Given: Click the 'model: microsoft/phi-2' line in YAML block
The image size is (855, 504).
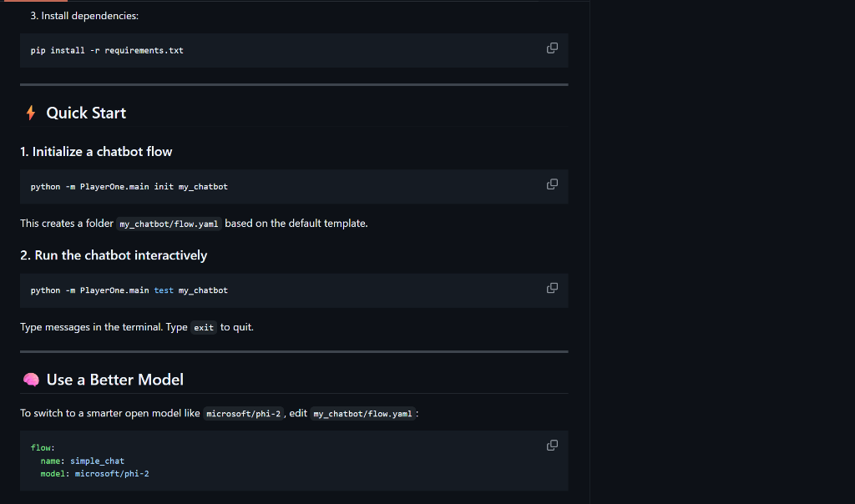Looking at the screenshot, I should pyautogui.click(x=94, y=474).
